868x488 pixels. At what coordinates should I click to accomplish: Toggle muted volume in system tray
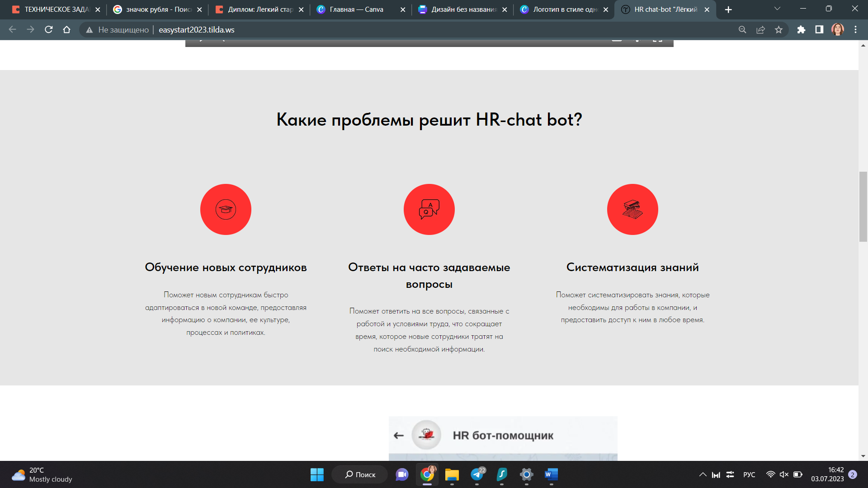tap(784, 474)
